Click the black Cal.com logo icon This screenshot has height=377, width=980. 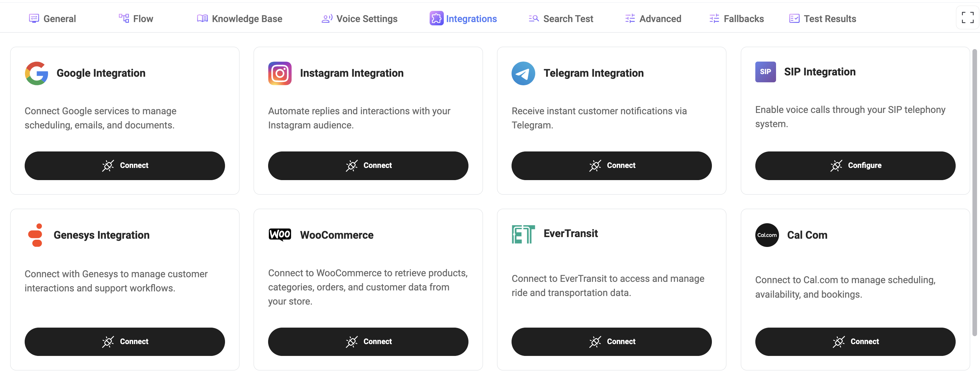click(766, 235)
